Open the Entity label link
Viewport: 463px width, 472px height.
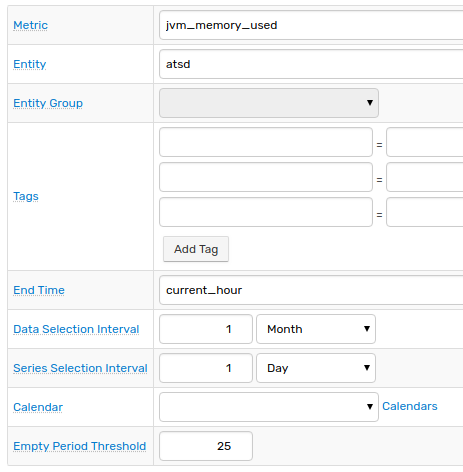[x=30, y=64]
